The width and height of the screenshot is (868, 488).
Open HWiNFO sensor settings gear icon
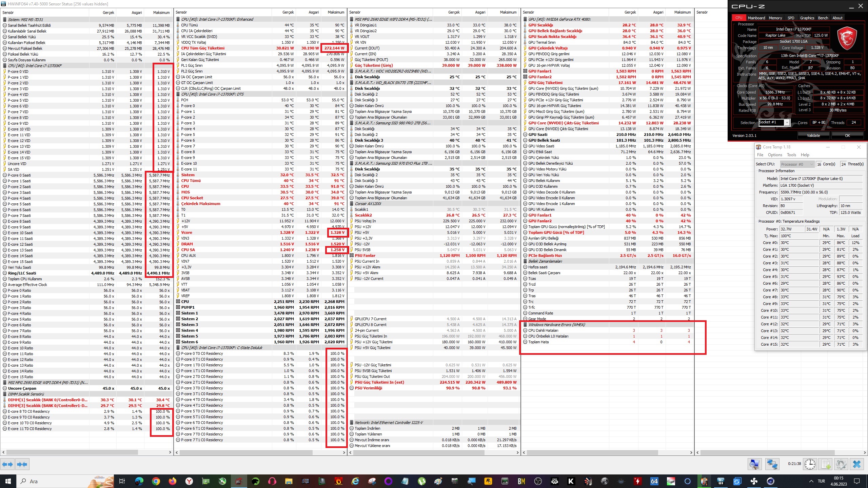click(x=841, y=464)
